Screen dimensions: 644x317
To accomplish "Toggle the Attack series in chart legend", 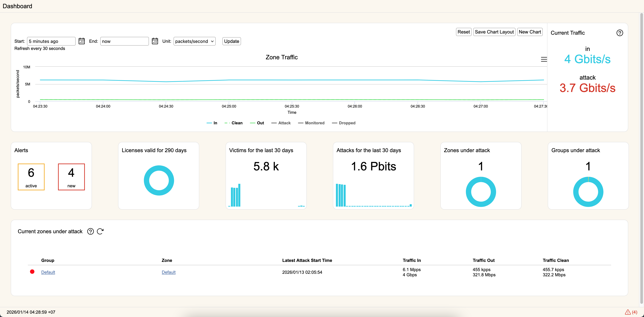I will click(x=281, y=123).
